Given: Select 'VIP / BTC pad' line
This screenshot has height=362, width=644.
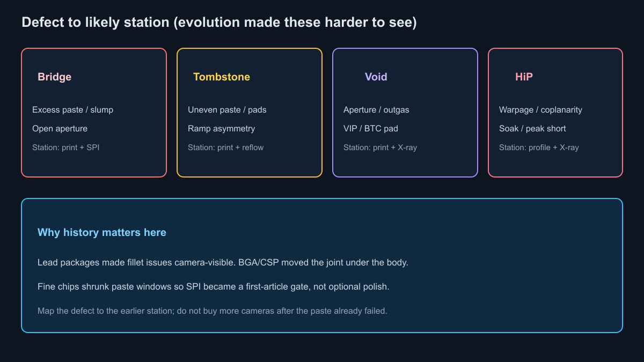Looking at the screenshot, I should (371, 129).
